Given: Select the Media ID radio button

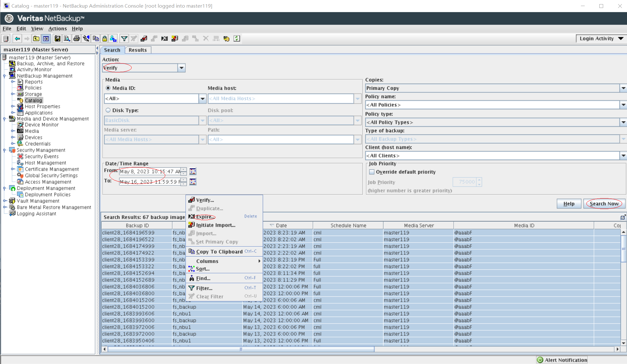Looking at the screenshot, I should [x=108, y=88].
